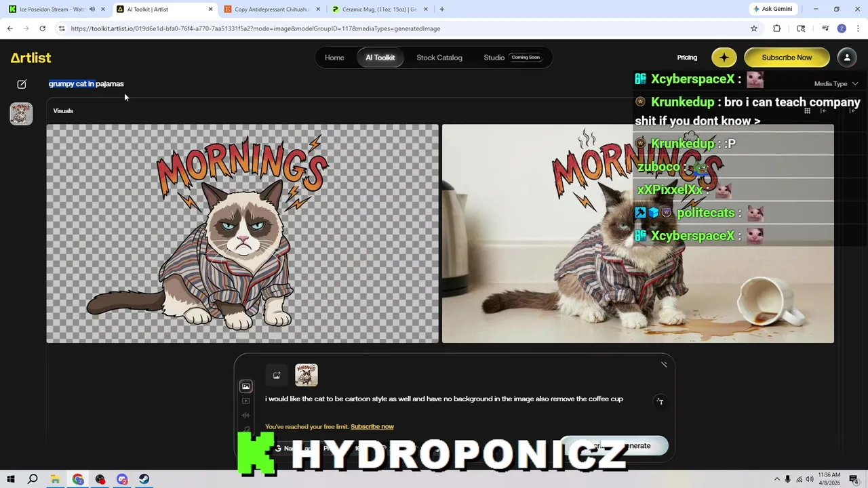Open the Windows Start menu

[10, 479]
